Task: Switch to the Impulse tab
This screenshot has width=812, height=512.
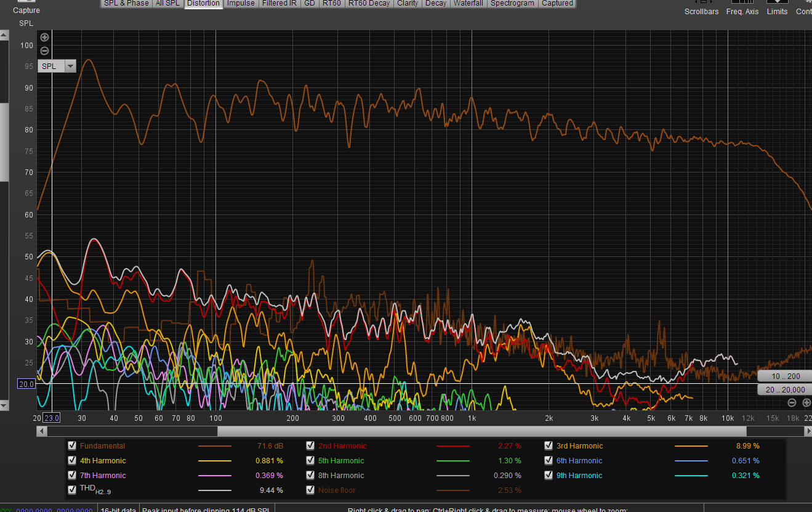Action: pyautogui.click(x=241, y=3)
